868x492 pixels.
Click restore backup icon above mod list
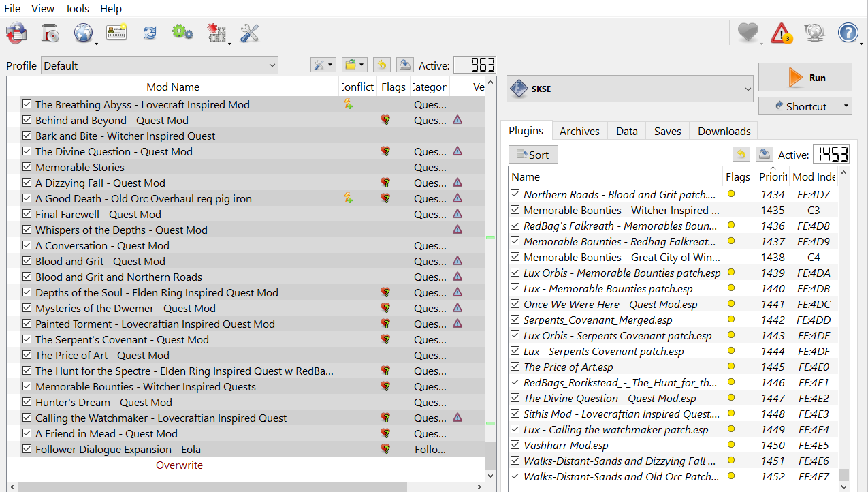(382, 65)
